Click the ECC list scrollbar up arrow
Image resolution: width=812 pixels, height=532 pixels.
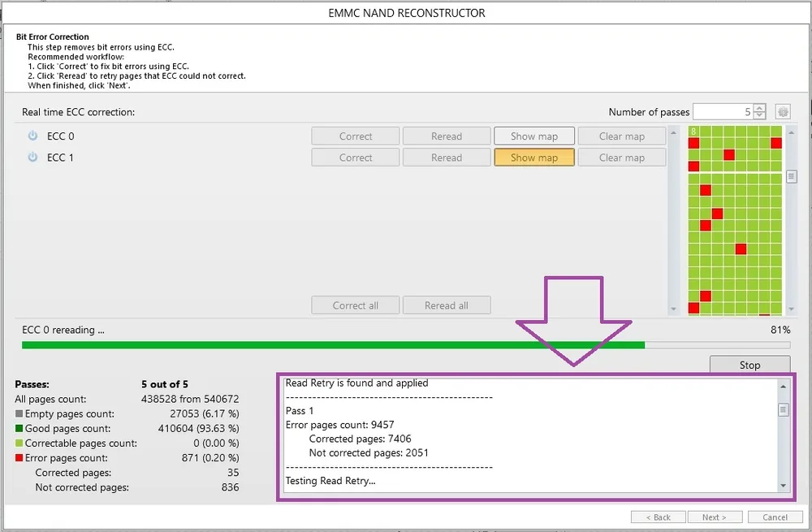point(673,132)
